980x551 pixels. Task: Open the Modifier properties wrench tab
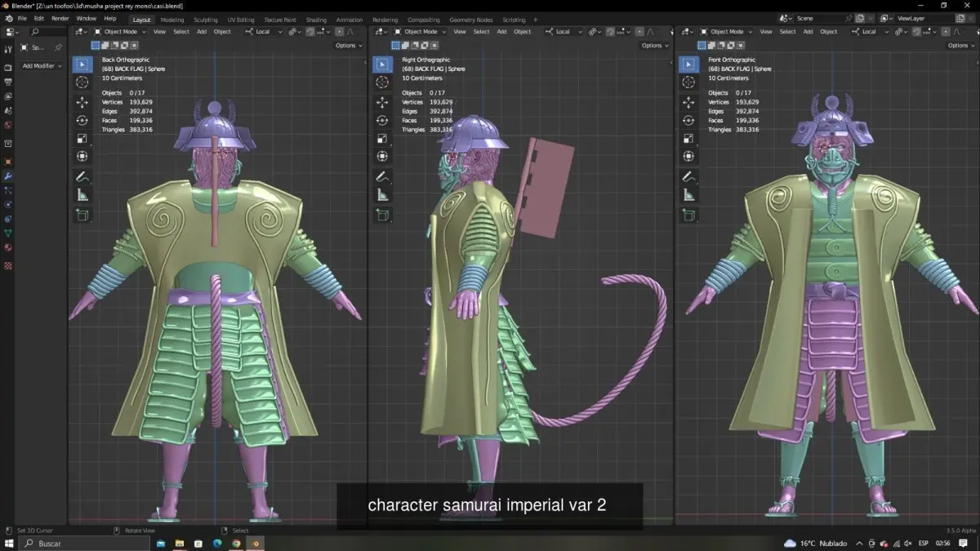click(8, 176)
